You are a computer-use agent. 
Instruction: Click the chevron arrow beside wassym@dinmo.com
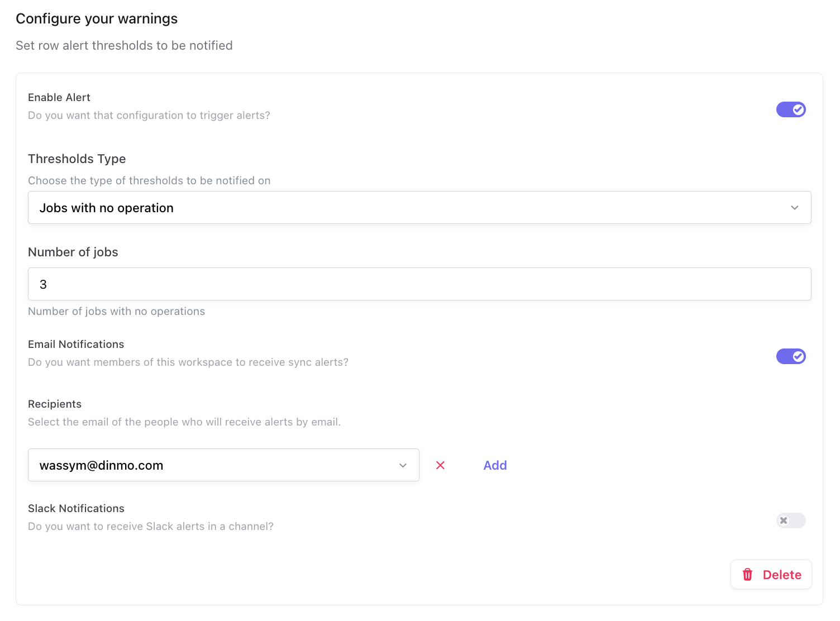pos(403,465)
